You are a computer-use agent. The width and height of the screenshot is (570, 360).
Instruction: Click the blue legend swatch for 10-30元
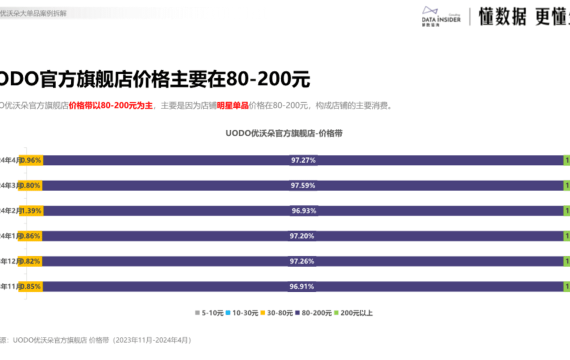[x=228, y=313]
